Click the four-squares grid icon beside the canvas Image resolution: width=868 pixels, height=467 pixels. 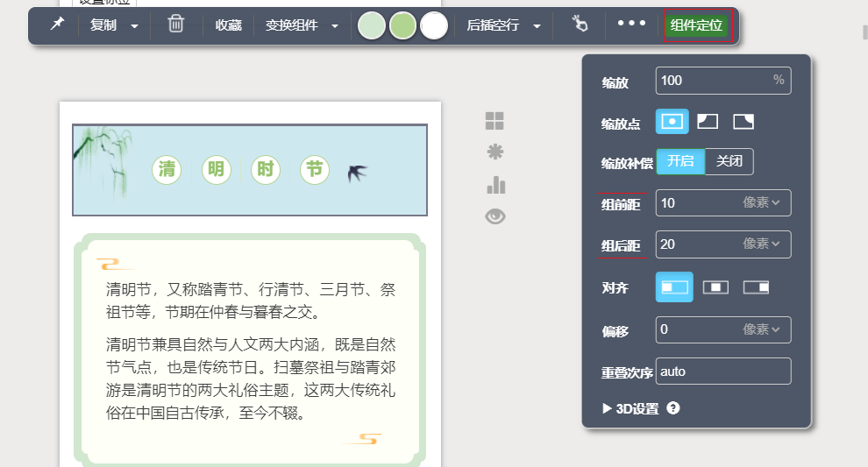point(494,121)
